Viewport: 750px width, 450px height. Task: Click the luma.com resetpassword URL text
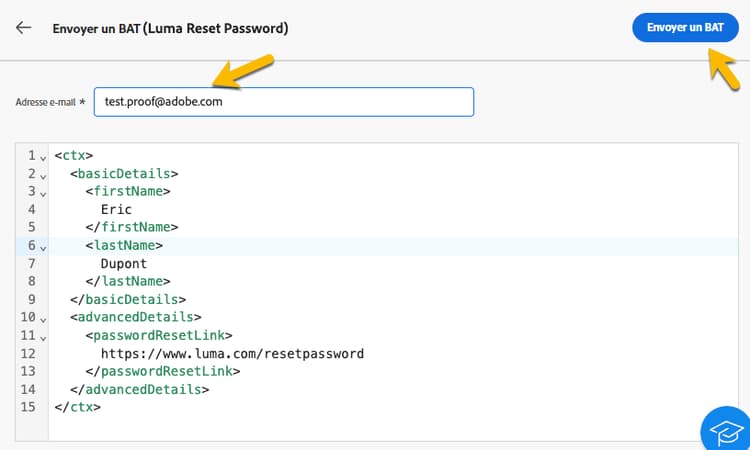point(232,354)
